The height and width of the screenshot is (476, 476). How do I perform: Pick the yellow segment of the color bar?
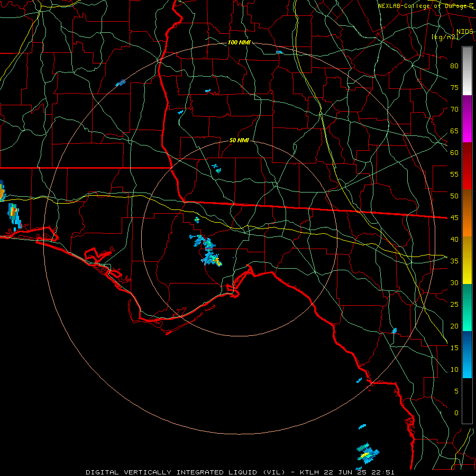coord(467,260)
